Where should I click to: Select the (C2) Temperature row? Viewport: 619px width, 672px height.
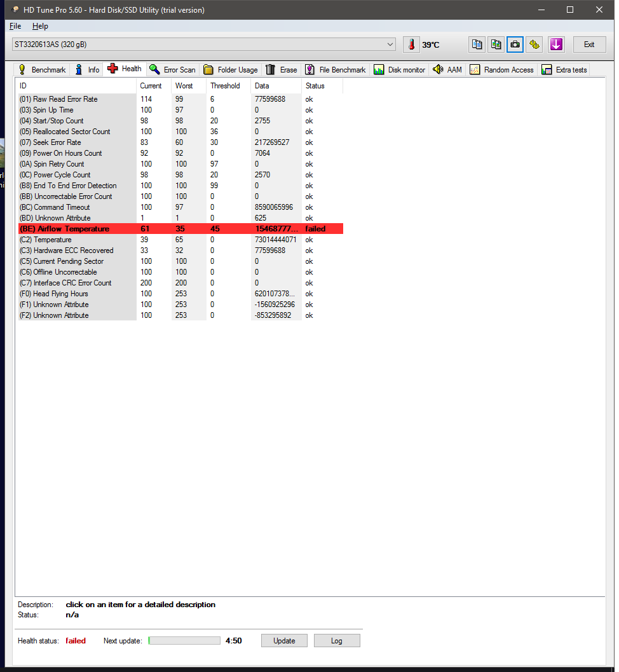pyautogui.click(x=180, y=240)
